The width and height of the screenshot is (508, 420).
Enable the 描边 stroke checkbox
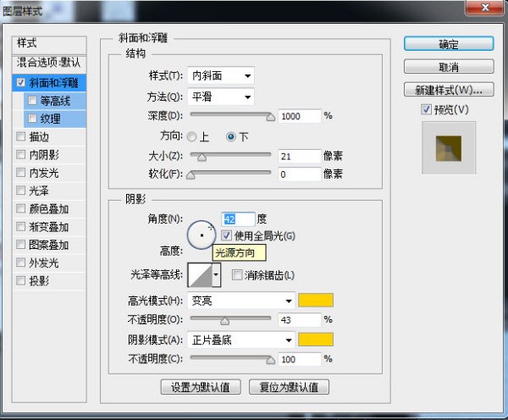pyautogui.click(x=21, y=136)
